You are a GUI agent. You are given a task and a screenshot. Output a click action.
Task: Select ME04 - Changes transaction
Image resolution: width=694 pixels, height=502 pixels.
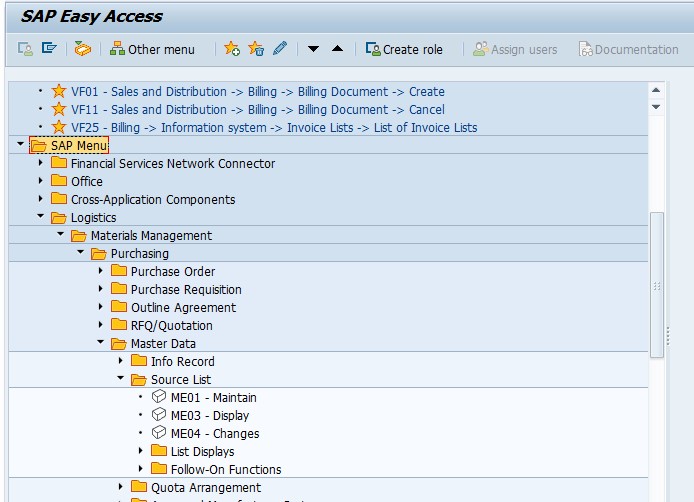[215, 434]
